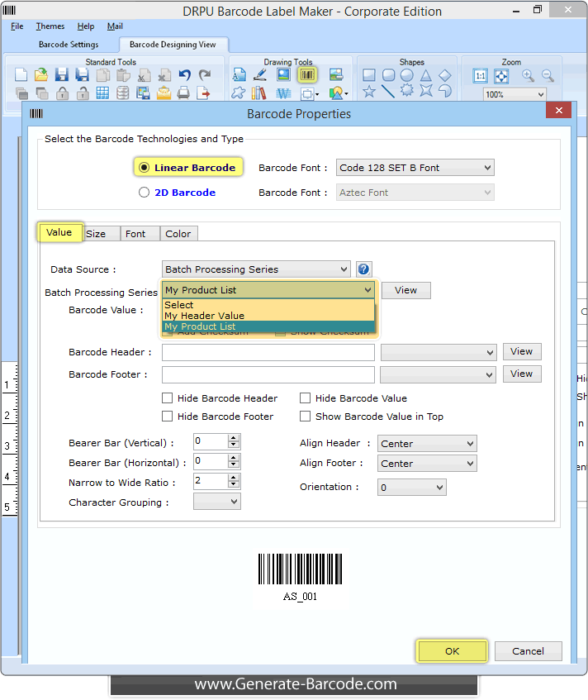The height and width of the screenshot is (700, 588).
Task: Click the books Image Library icon
Action: pos(258,93)
